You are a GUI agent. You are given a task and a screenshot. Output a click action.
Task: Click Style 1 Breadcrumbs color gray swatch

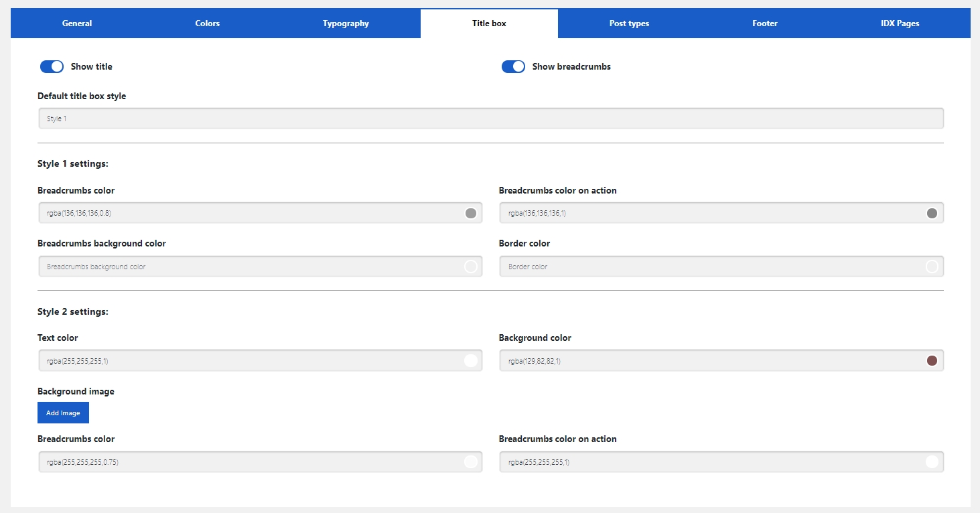[470, 213]
